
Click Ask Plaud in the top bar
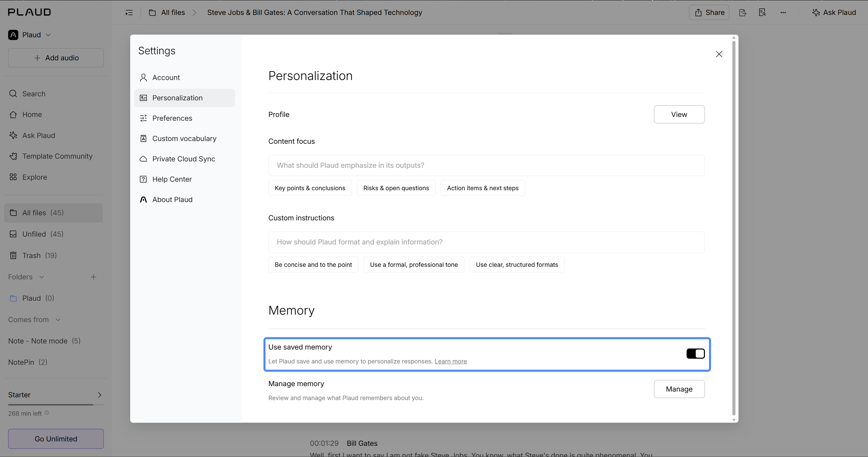834,13
